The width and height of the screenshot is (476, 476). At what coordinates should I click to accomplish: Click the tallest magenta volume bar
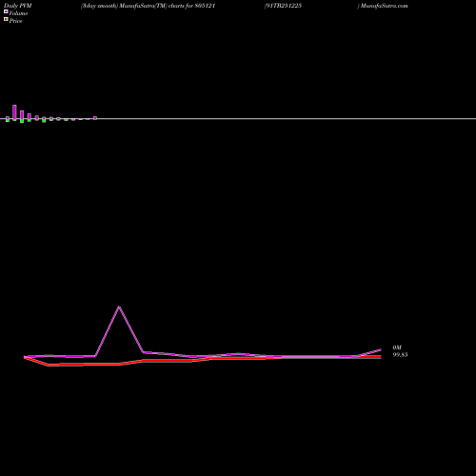14,112
